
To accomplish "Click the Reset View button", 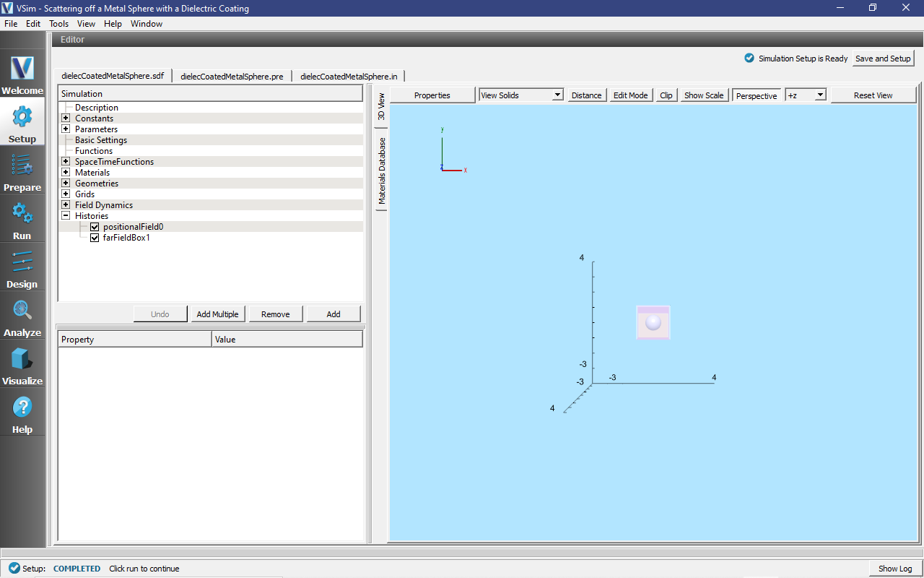I will pos(873,95).
